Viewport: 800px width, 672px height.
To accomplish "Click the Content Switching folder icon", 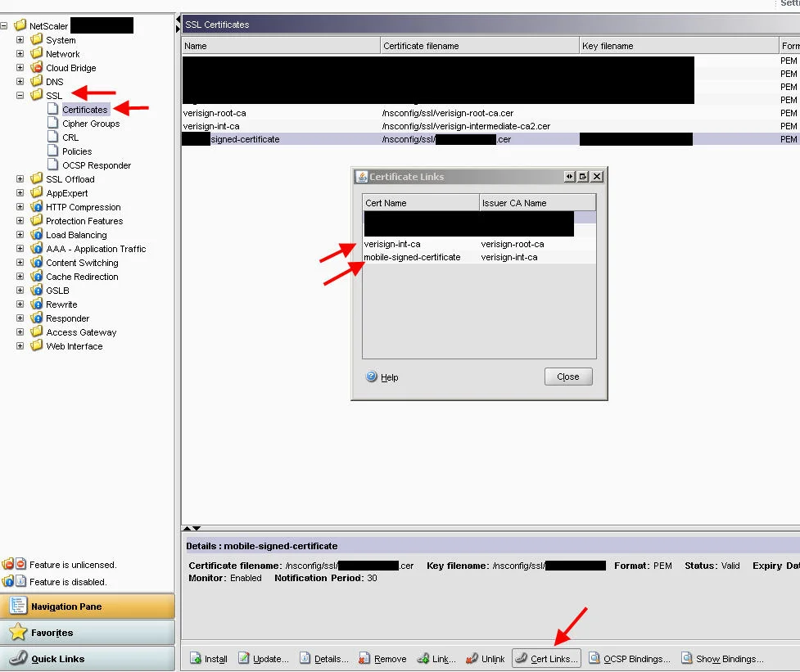I will point(36,262).
